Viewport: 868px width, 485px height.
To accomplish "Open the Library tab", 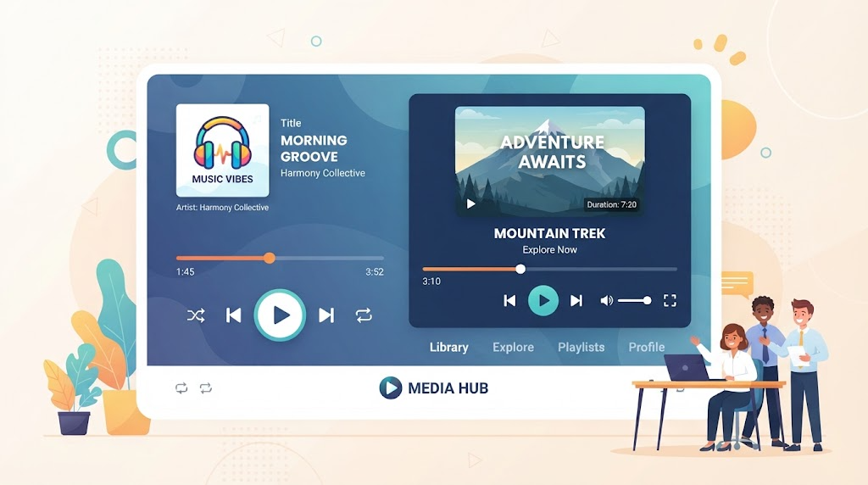I will (x=449, y=347).
